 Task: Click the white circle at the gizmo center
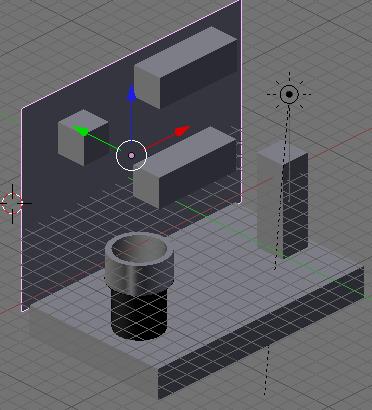coord(131,155)
